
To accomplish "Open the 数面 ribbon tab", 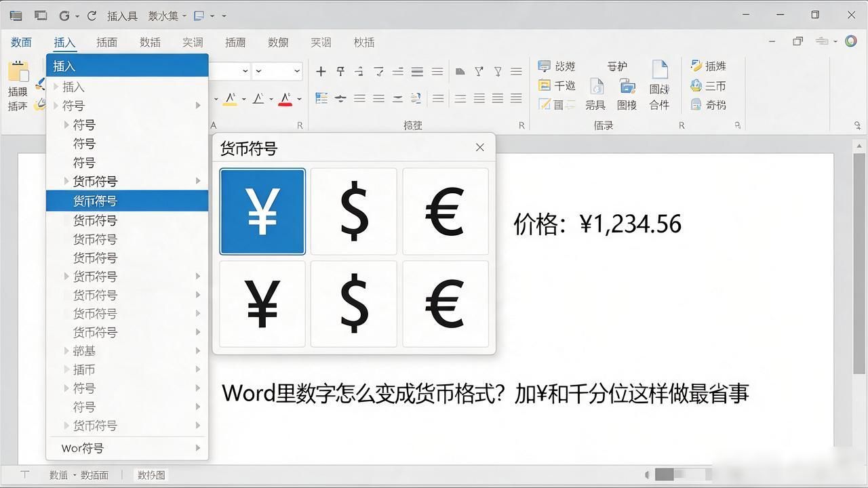I will [21, 42].
